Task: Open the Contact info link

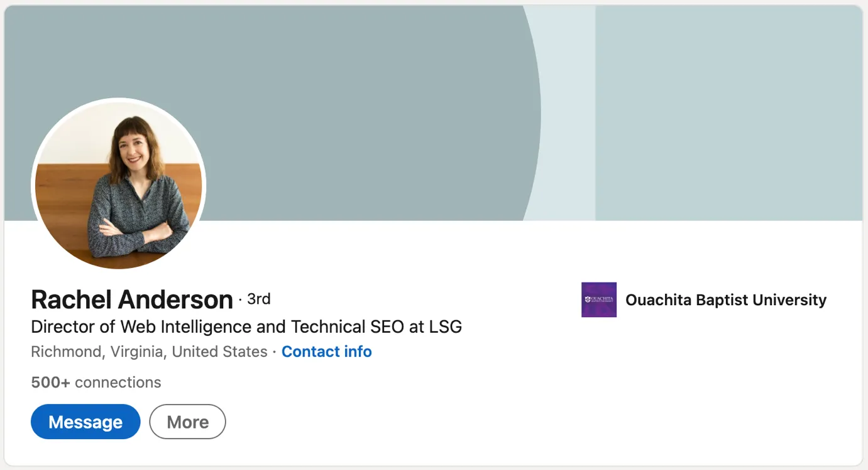Action: click(x=326, y=352)
